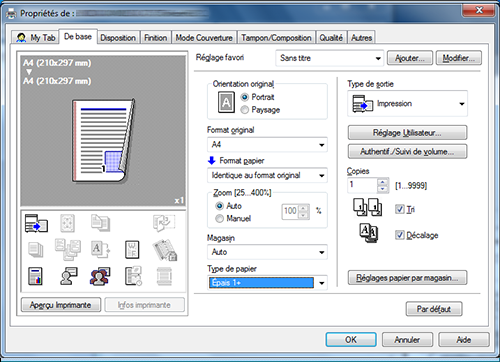
Task: Open the Type de papier Épais 1+ dropdown
Action: (267, 283)
